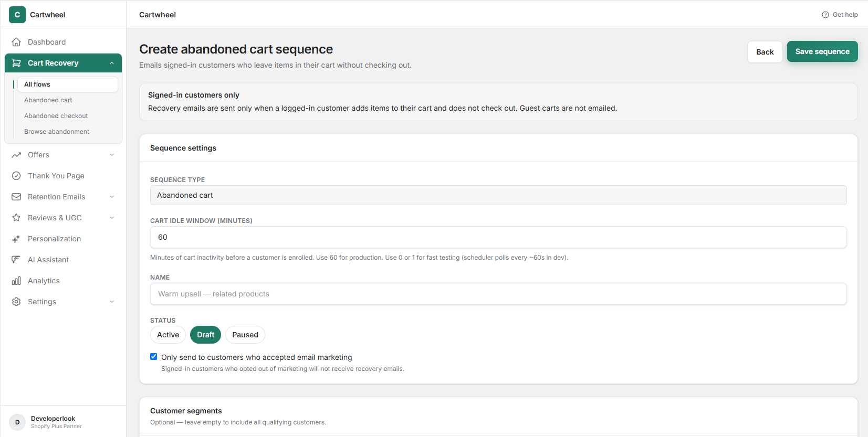Image resolution: width=868 pixels, height=437 pixels.
Task: Click the Cartwheel logo icon
Action: (x=17, y=15)
